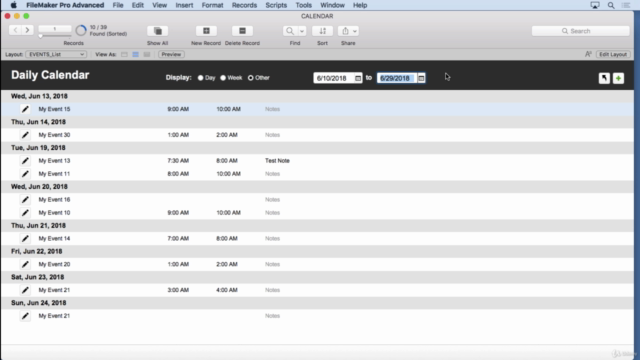Edit Sun Jun 24 My Event 21 pencil icon
The height and width of the screenshot is (360, 640).
pos(25,316)
